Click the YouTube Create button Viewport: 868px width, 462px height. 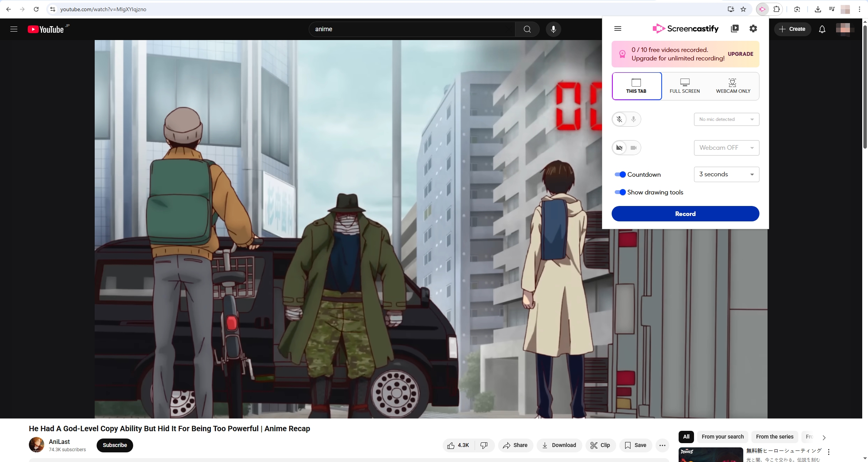(x=792, y=29)
